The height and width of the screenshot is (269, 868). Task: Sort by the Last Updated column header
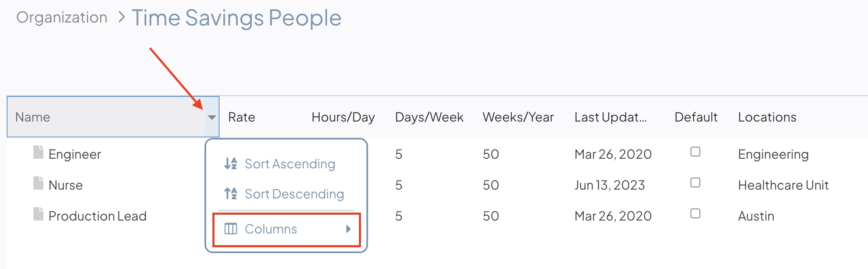point(611,117)
